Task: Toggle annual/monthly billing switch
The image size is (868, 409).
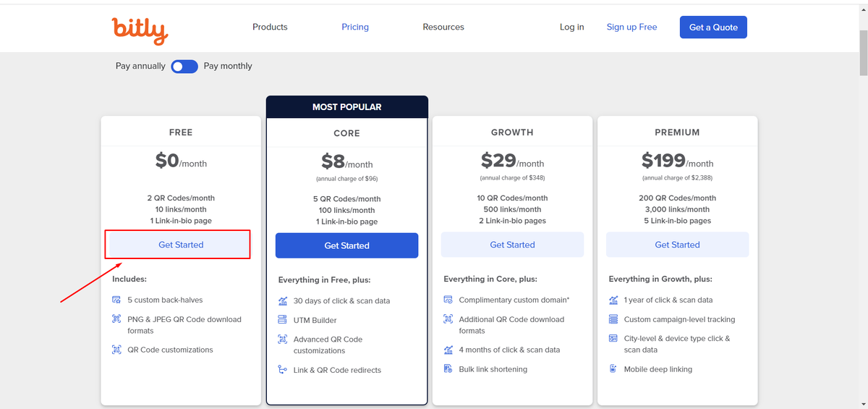Action: coord(184,67)
